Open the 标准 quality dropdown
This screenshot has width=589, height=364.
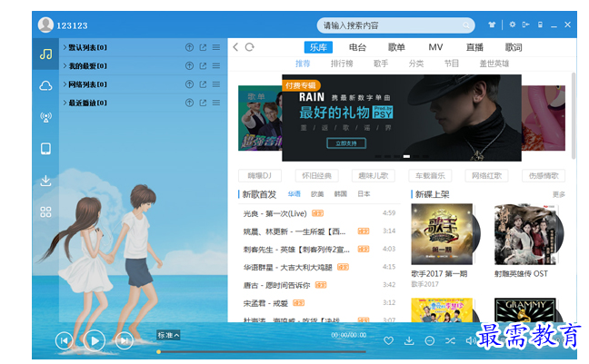point(168,335)
